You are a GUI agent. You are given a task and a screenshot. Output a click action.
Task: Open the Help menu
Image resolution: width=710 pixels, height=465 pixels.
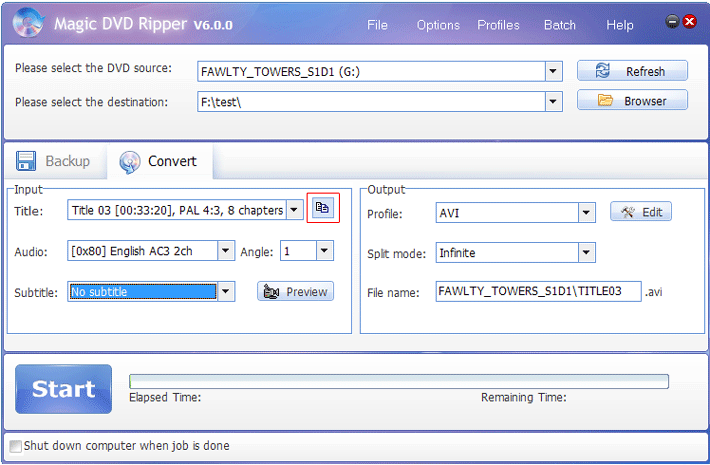[619, 25]
